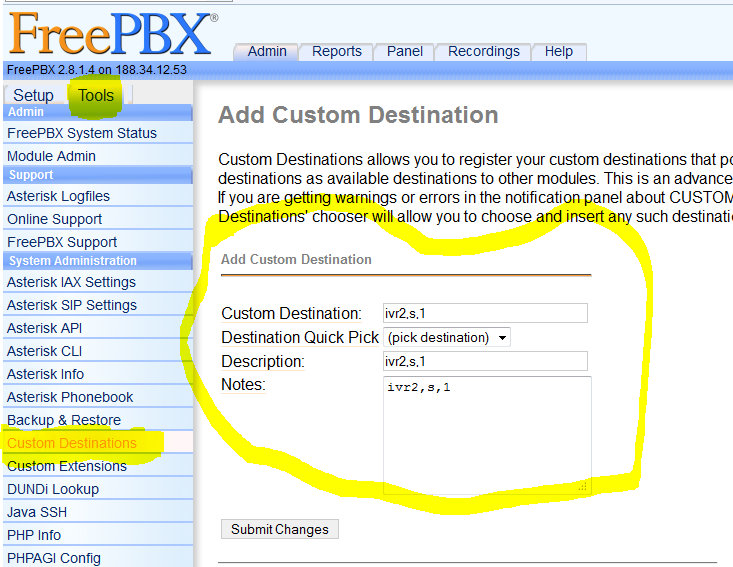Click the Custom Destination text field
The height and width of the screenshot is (567, 733).
pyautogui.click(x=485, y=313)
